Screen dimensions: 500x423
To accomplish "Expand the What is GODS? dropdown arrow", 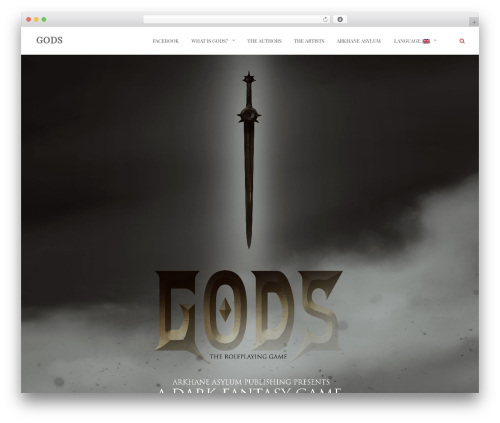I will coord(233,41).
